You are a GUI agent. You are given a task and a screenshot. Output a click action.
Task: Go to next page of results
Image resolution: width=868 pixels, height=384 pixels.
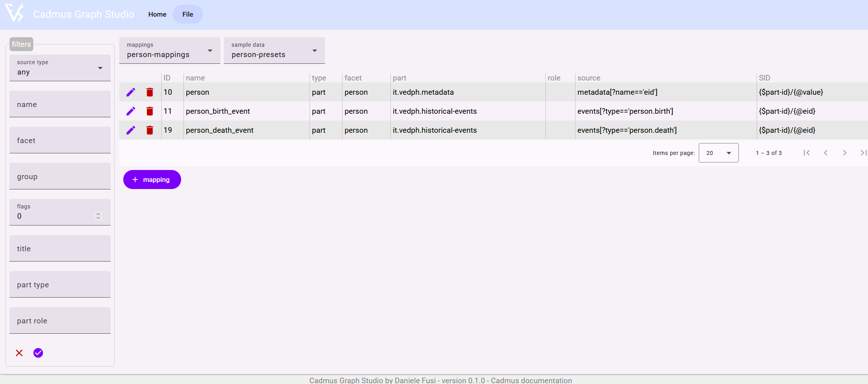[x=845, y=153]
